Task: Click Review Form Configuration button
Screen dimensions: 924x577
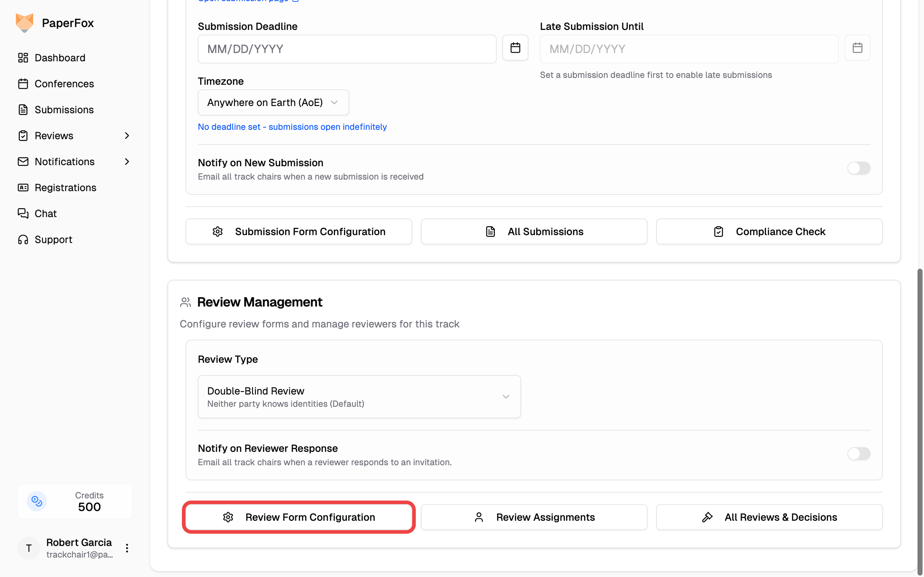Action: [298, 517]
